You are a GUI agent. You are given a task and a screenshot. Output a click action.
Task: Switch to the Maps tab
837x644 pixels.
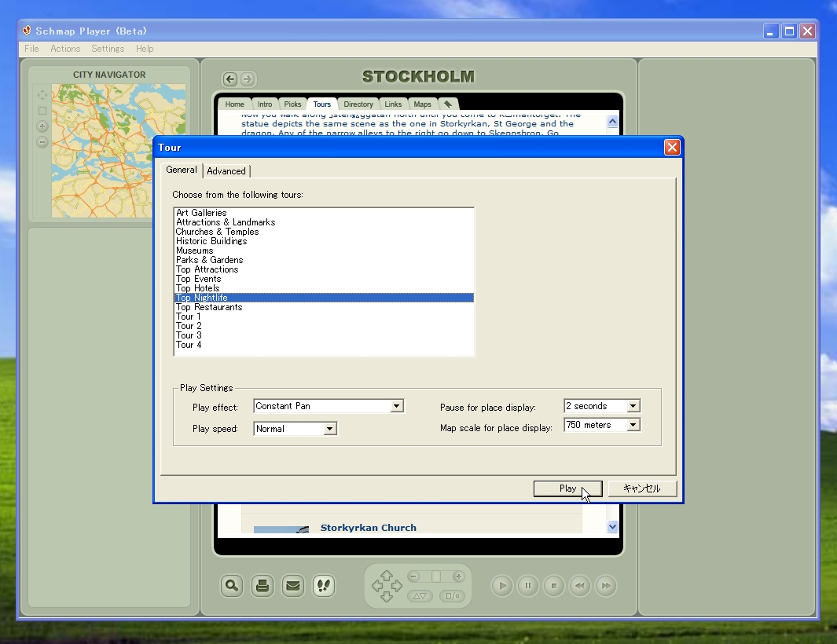point(422,104)
